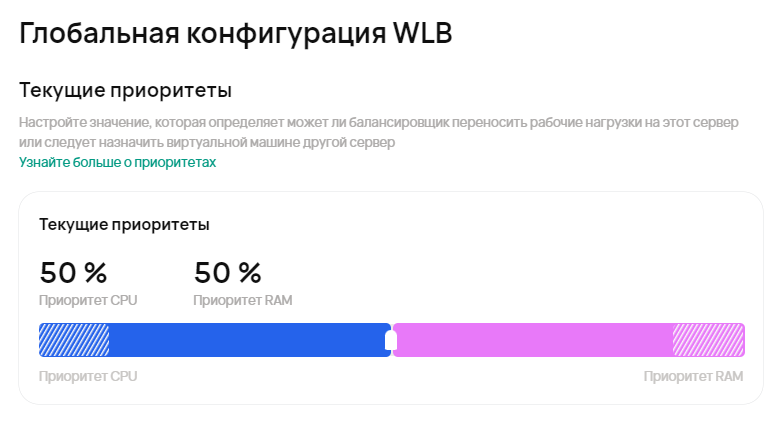Open the "Узнайте больше о приоритетах" link
782x424 pixels.
118,162
